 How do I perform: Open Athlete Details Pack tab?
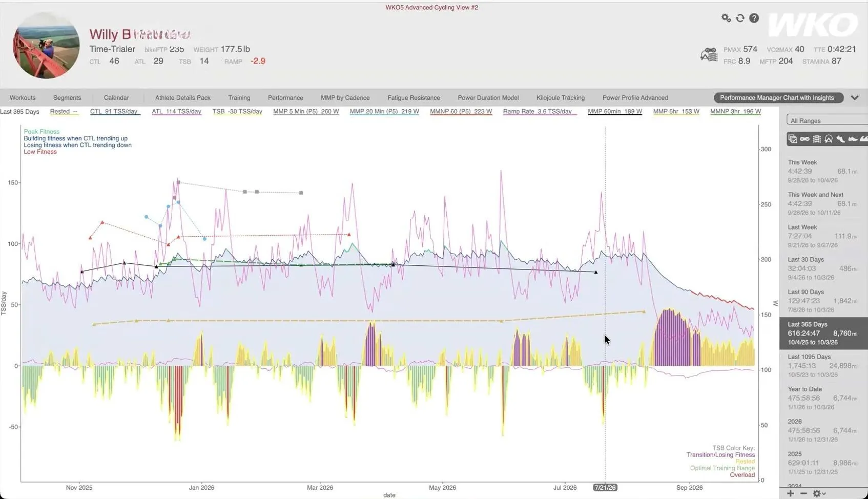[x=183, y=98]
